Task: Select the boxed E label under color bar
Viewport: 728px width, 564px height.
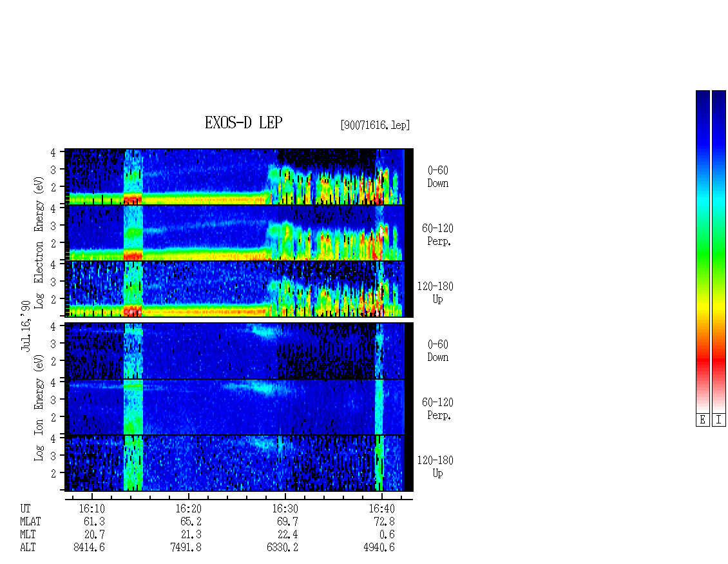Action: [x=702, y=420]
